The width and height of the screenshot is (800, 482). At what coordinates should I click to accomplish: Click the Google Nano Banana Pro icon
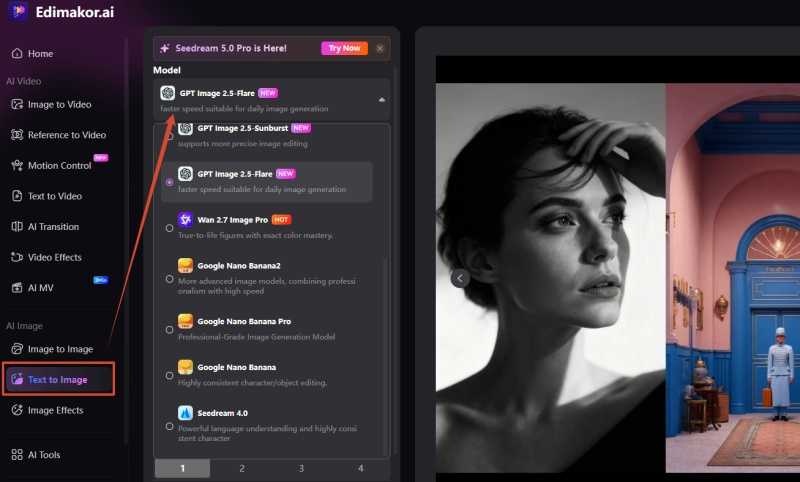[x=185, y=321]
